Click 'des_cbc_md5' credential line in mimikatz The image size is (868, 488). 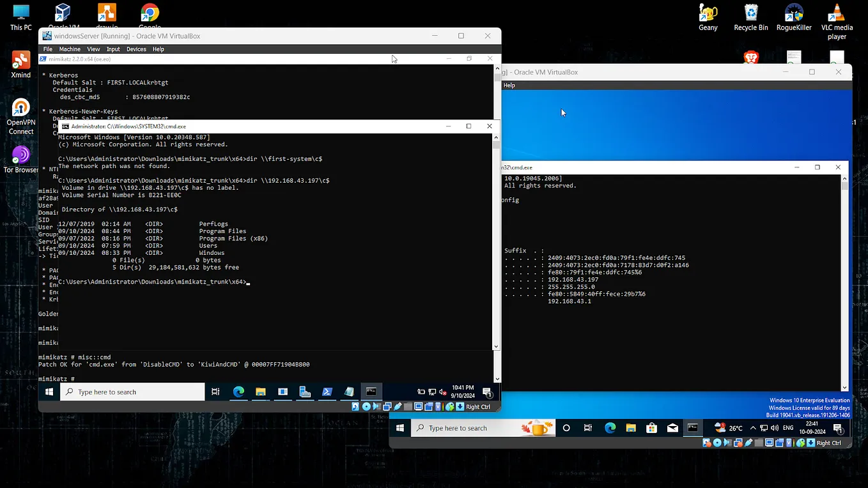coord(125,97)
